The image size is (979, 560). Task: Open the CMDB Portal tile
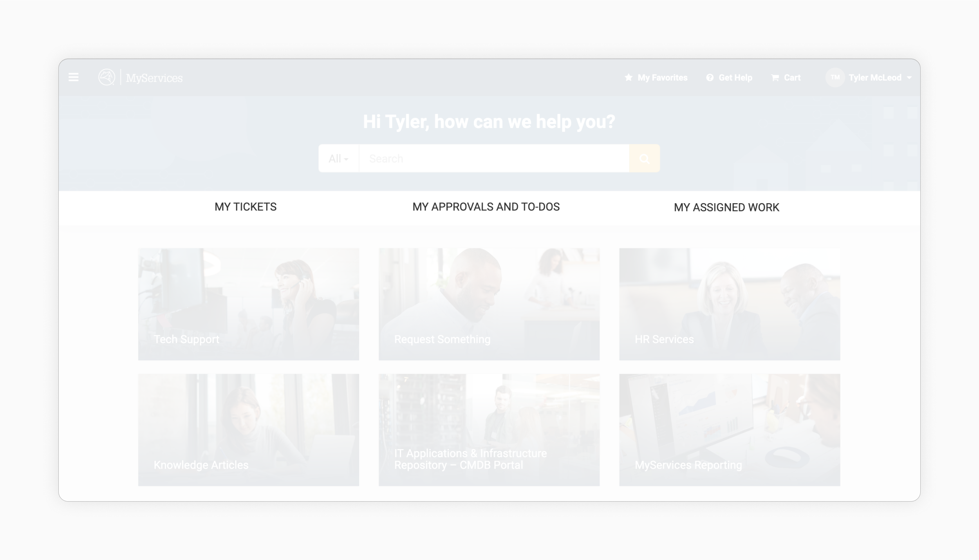(489, 430)
